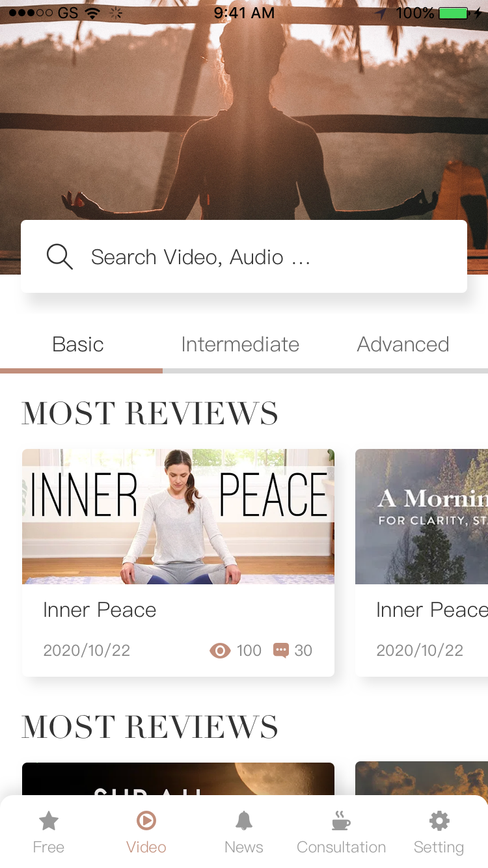Click the battery icon in status bar
This screenshot has width=488, height=868.
click(454, 13)
